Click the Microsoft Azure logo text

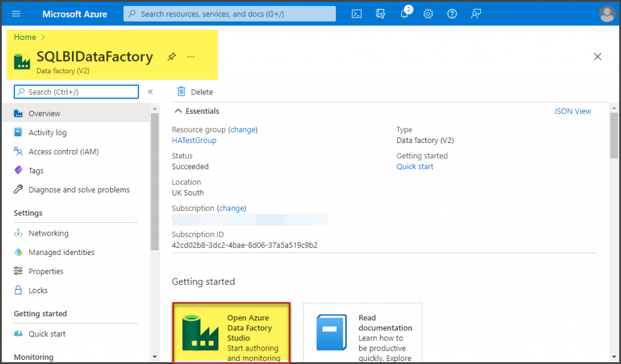tap(75, 15)
